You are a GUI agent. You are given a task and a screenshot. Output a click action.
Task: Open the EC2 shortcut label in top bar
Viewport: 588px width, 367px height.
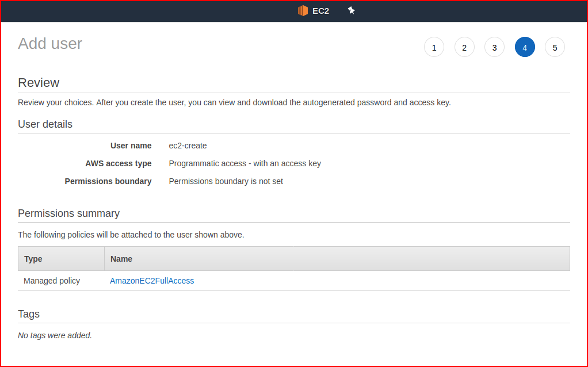point(320,11)
